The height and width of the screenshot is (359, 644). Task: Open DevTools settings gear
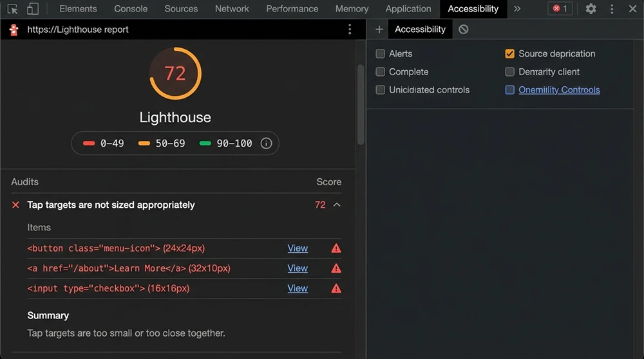tap(591, 8)
